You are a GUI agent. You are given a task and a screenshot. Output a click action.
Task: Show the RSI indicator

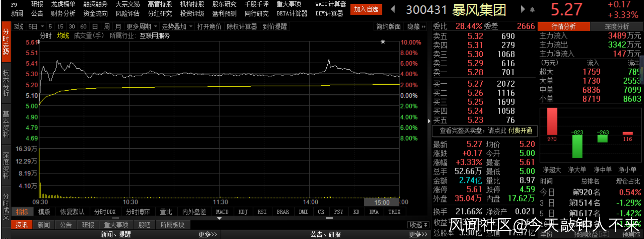pos(262,212)
